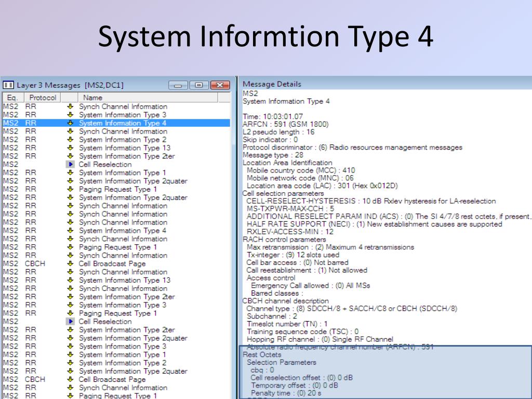This screenshot has height=399, width=532.
Task: Click the slide title System Informtion Type 4
Action: 265,36
